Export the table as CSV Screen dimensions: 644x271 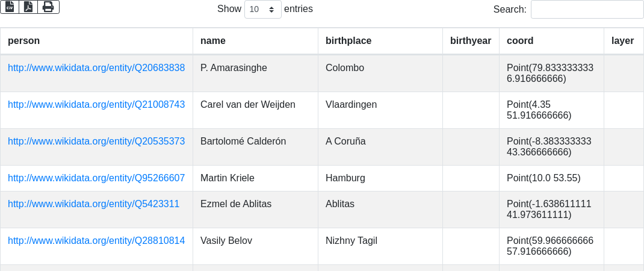(x=10, y=7)
